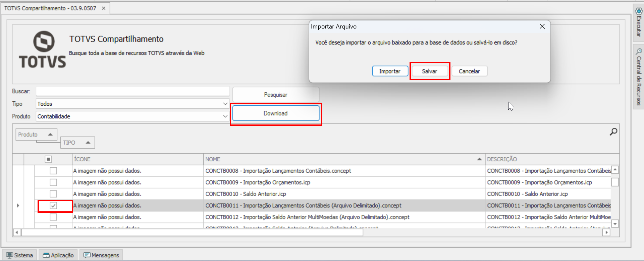The image size is (644, 261).
Task: Click the horizontal scrollbar right arrow
Action: [x=606, y=232]
